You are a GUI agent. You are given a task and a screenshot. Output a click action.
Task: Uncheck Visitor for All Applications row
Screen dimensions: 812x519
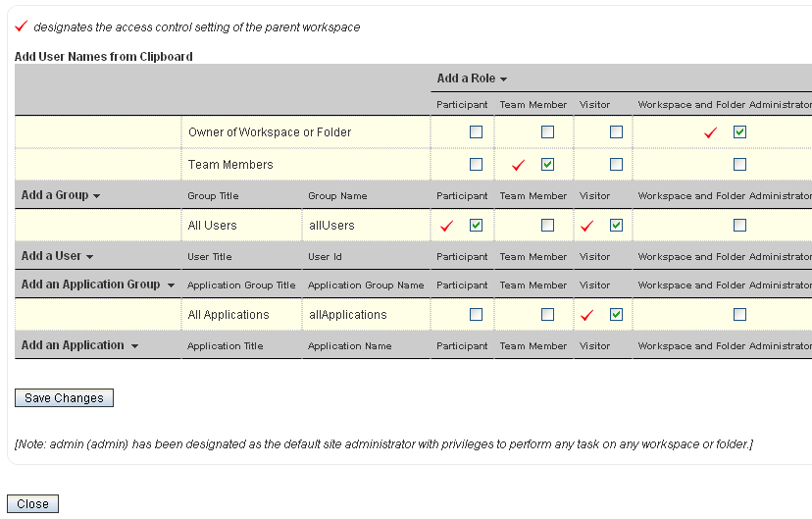(616, 315)
